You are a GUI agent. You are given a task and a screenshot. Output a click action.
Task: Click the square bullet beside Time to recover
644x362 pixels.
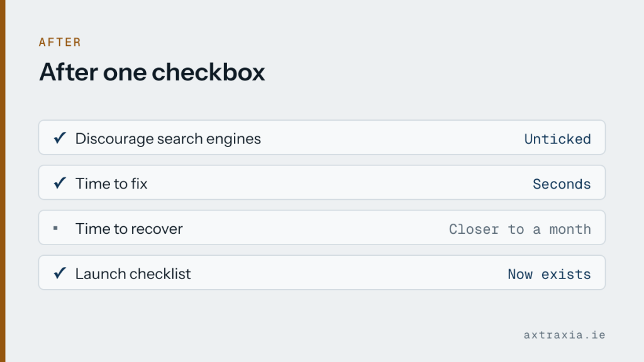tap(55, 228)
